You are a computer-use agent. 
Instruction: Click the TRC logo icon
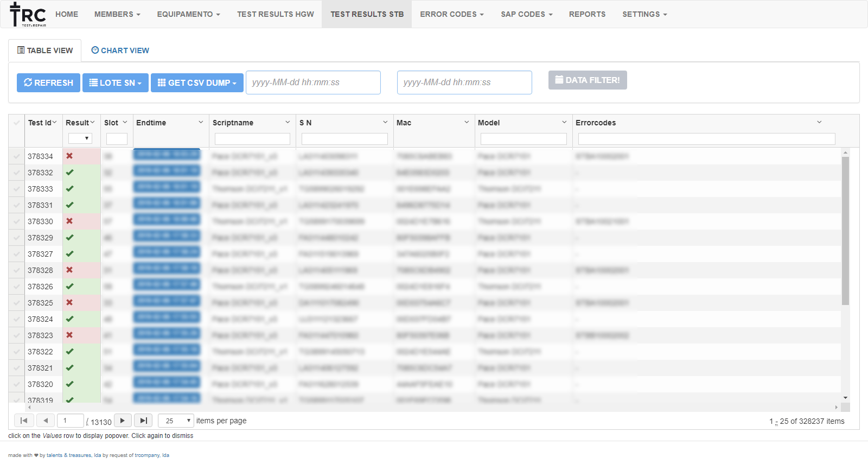coord(28,14)
